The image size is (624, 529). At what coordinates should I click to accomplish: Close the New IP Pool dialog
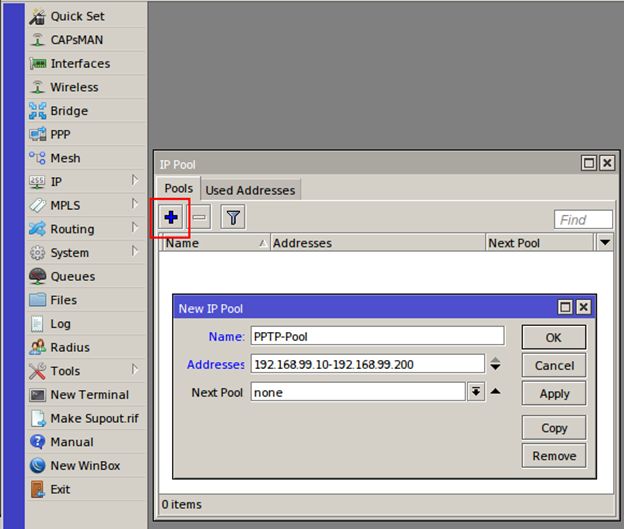[583, 307]
